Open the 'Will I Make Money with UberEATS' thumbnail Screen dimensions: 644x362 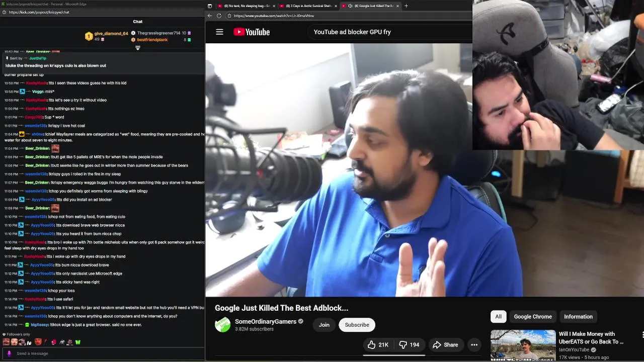pyautogui.click(x=523, y=345)
